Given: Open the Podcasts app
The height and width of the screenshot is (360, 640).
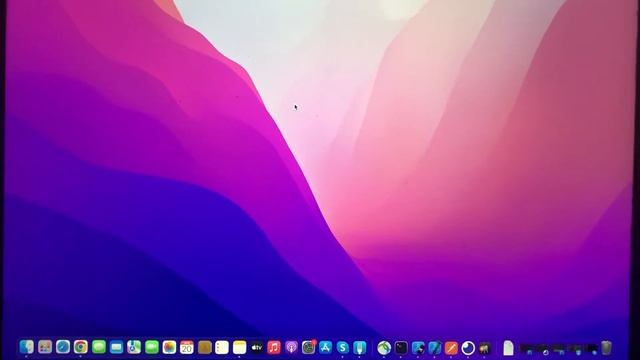Looking at the screenshot, I should (291, 347).
